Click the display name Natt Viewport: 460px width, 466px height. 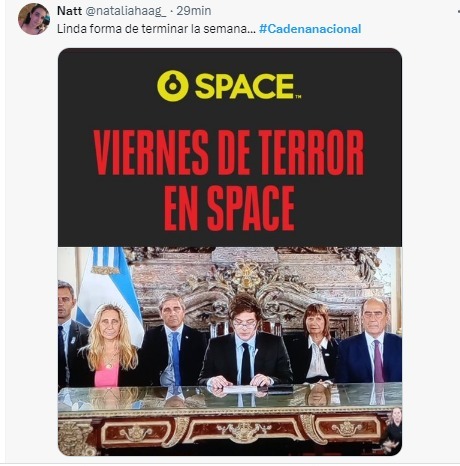pos(69,11)
